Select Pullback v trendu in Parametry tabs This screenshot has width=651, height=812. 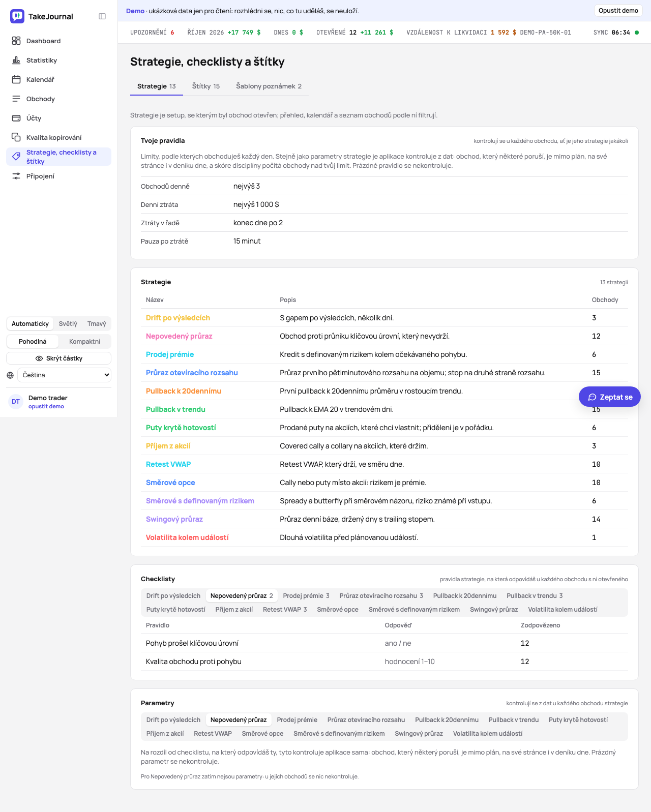tap(514, 720)
